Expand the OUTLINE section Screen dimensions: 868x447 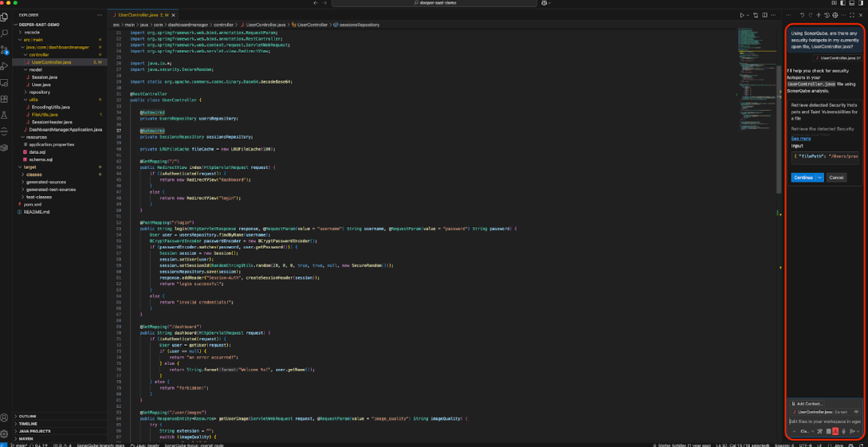coord(27,416)
